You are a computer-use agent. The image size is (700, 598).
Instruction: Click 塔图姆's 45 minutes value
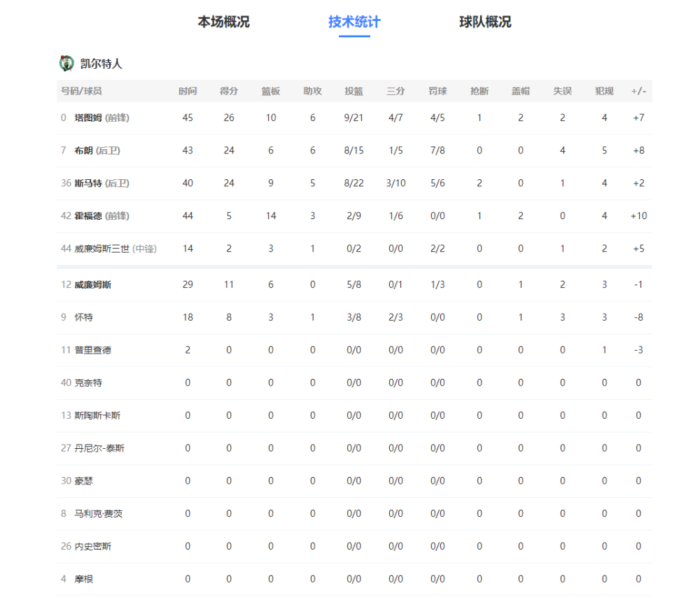tap(188, 118)
